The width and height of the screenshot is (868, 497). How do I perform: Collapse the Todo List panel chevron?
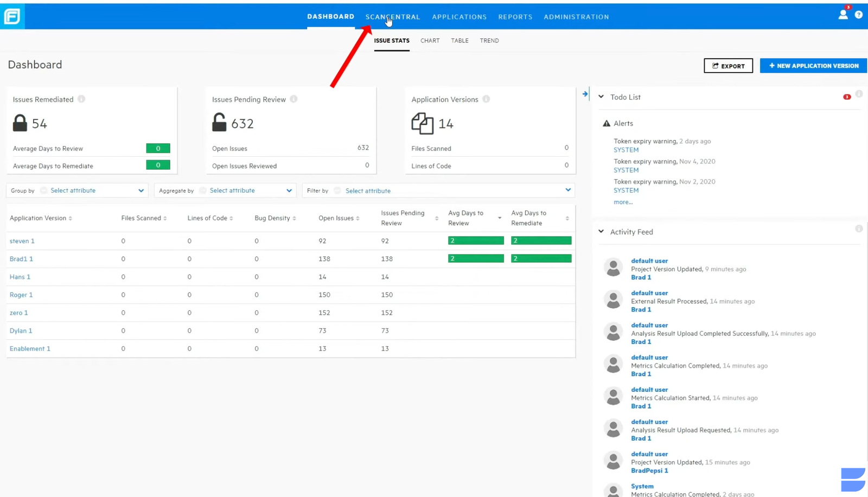[x=601, y=97]
